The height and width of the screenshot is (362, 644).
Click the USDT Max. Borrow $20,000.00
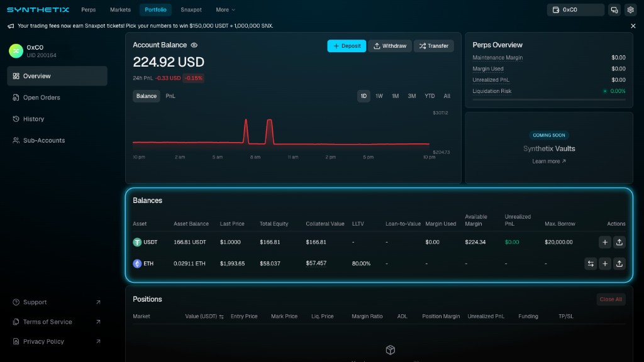coord(558,242)
